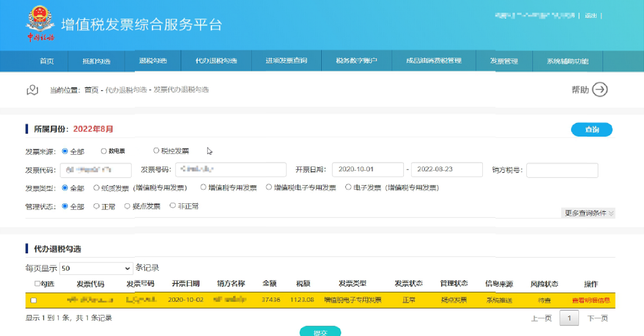Select the 增值税专用发票 radio option

pos(204,187)
